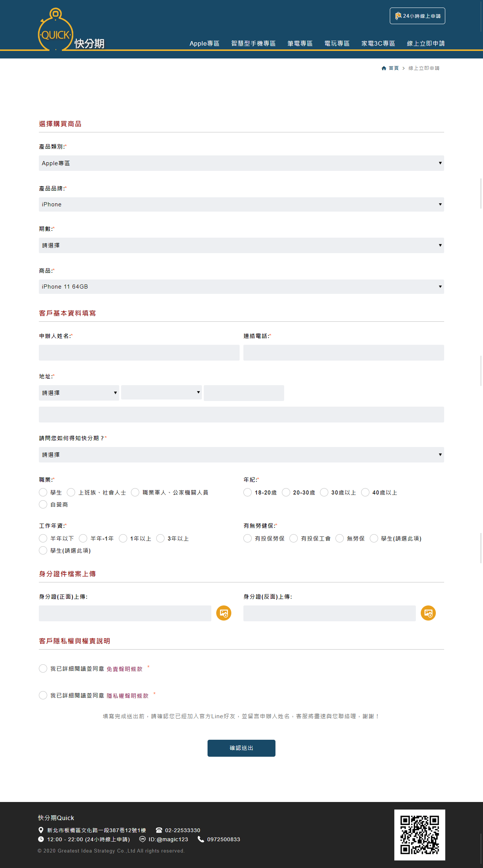Open the Apple專區 menu item

tap(205, 43)
